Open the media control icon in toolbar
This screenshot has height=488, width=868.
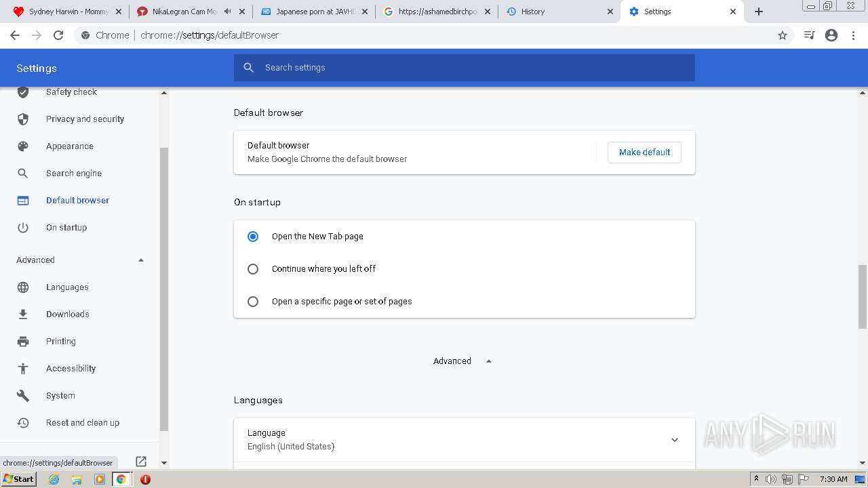coord(809,35)
